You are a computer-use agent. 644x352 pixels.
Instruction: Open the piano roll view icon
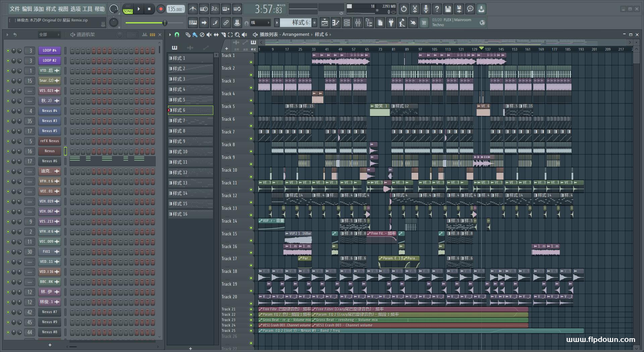tap(336, 23)
